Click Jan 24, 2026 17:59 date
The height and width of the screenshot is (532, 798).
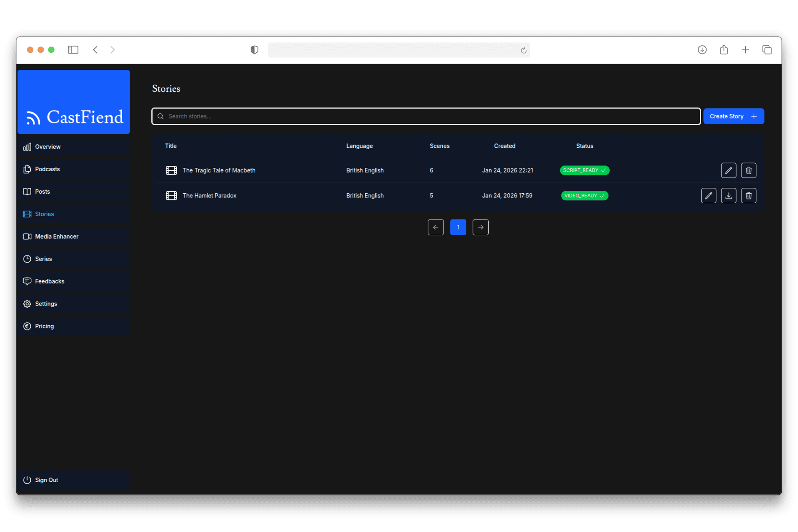point(507,195)
